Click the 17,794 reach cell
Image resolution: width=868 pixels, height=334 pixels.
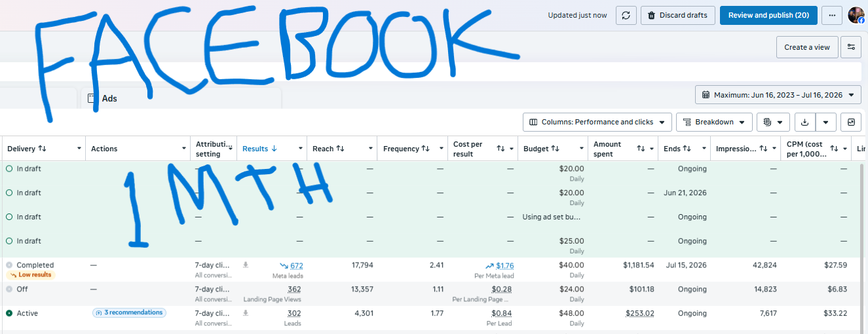pyautogui.click(x=363, y=265)
